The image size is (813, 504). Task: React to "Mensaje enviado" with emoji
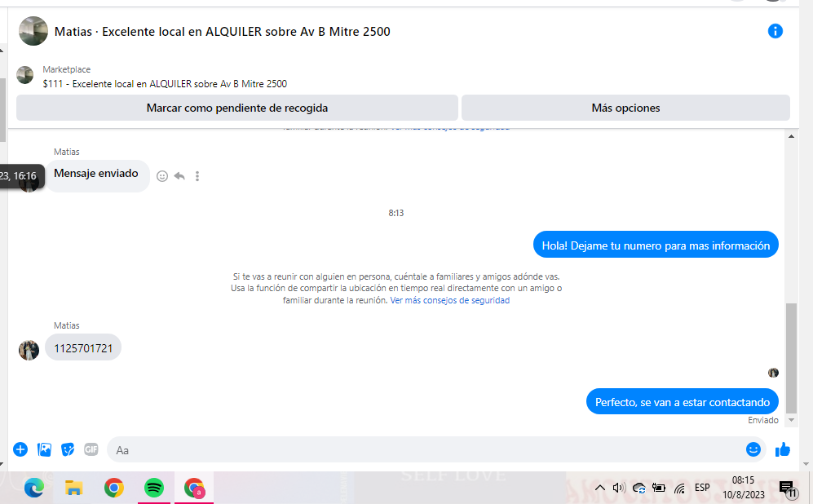tap(162, 176)
